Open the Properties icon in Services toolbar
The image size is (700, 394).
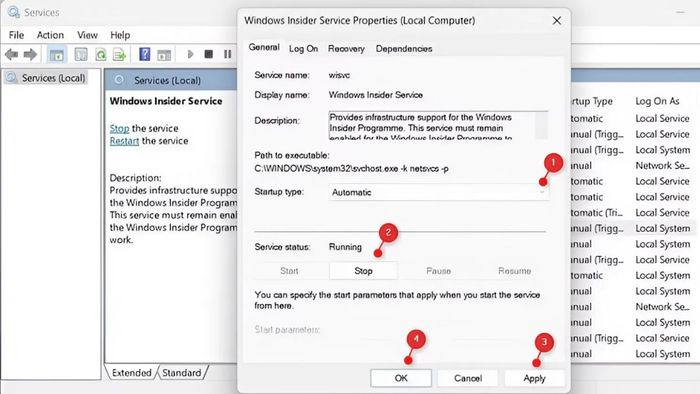click(x=81, y=54)
